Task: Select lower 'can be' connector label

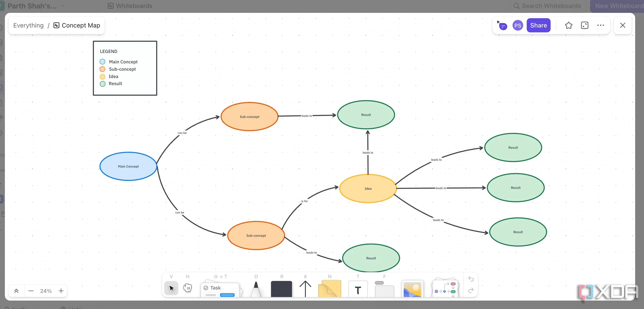Action: pyautogui.click(x=179, y=212)
